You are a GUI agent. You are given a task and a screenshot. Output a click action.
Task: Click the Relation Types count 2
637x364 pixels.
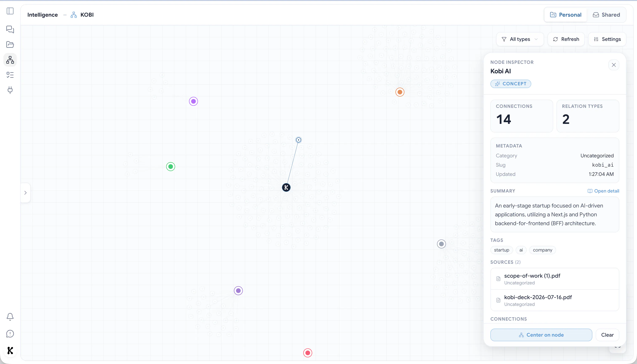[566, 119]
